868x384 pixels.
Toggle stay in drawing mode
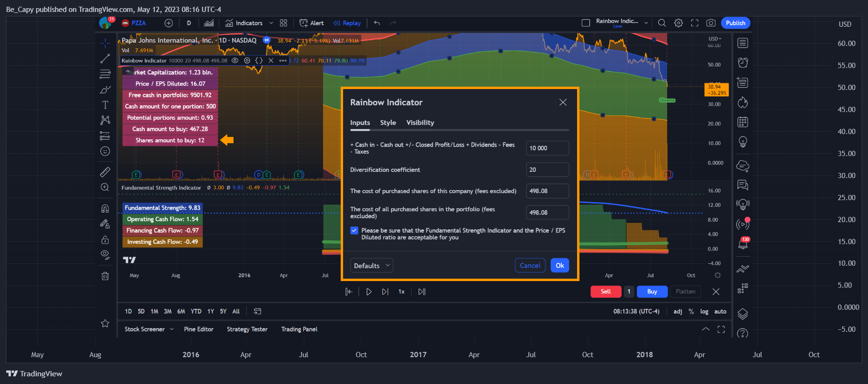point(105,224)
